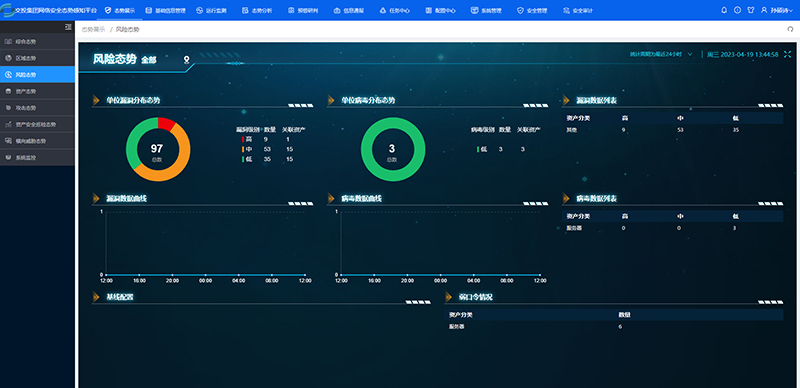This screenshot has width=800, height=388.
Task: Collapse the left sidebar with the fold icon
Action: pos(68,27)
